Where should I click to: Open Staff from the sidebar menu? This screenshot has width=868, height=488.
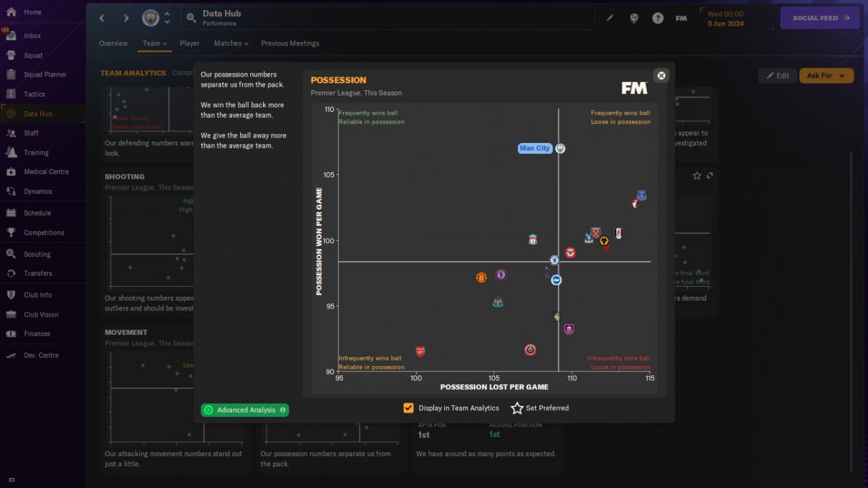click(x=31, y=133)
